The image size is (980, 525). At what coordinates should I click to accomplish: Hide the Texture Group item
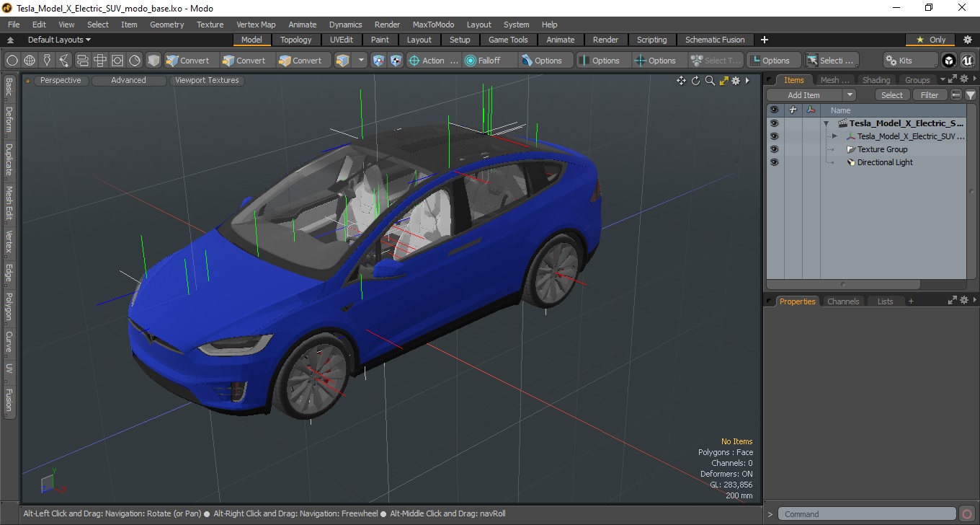tap(774, 149)
